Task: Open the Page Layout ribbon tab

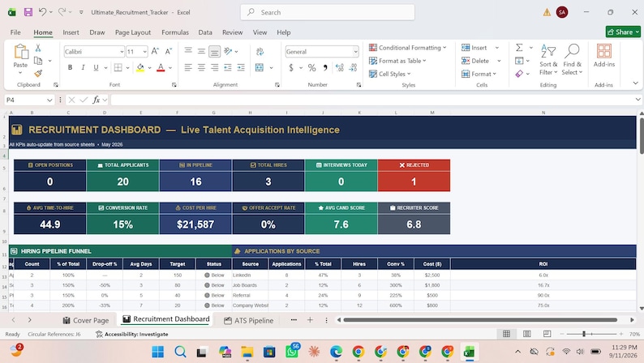Action: click(x=133, y=32)
